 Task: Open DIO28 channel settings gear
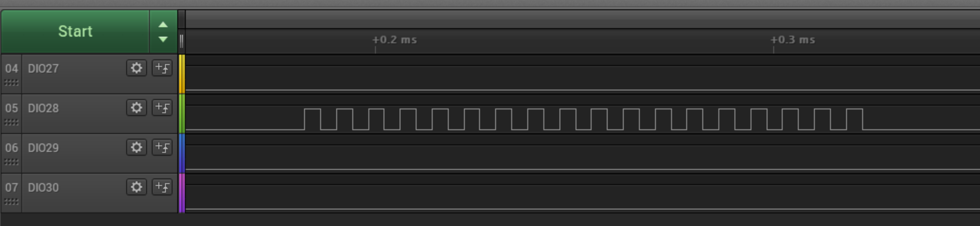(136, 108)
